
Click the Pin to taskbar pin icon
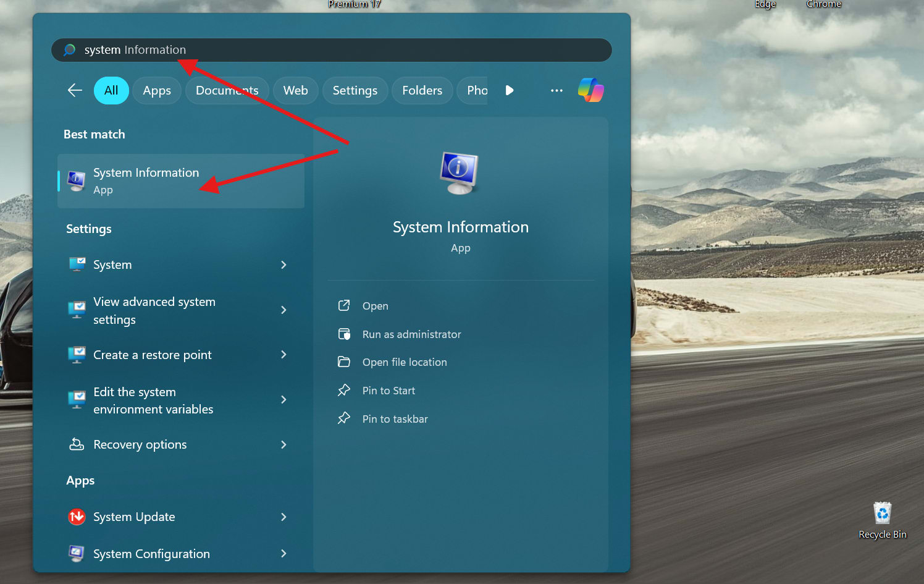(344, 418)
